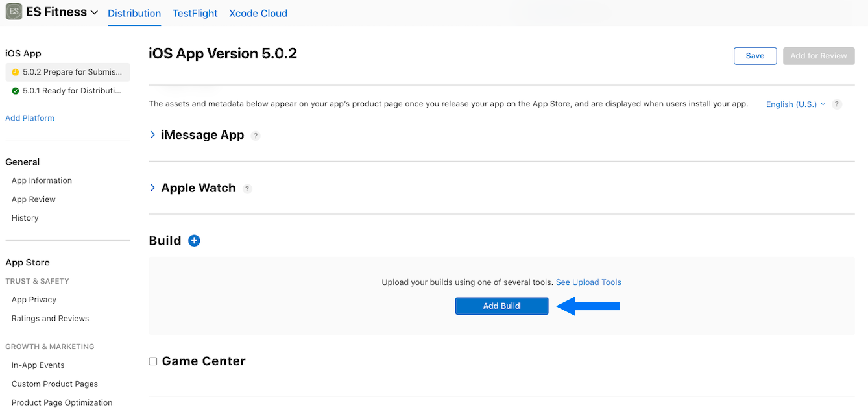Click the Add Platform link

click(30, 118)
